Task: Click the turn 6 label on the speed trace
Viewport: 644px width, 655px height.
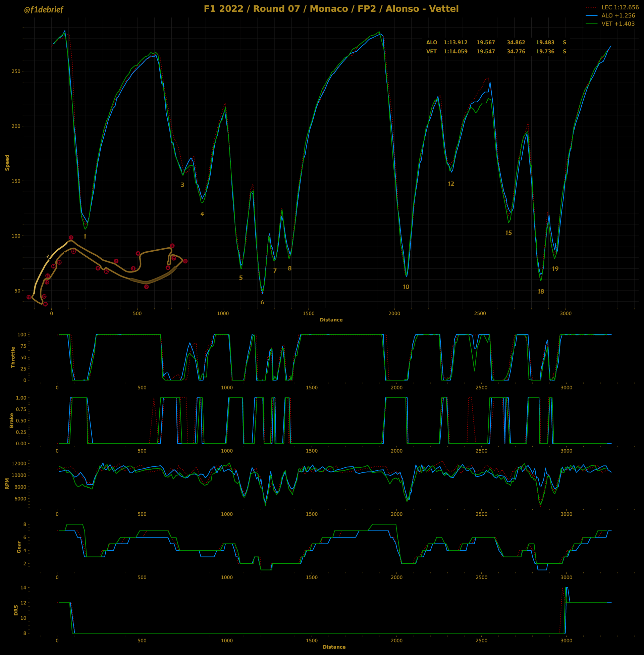Action: [x=262, y=302]
